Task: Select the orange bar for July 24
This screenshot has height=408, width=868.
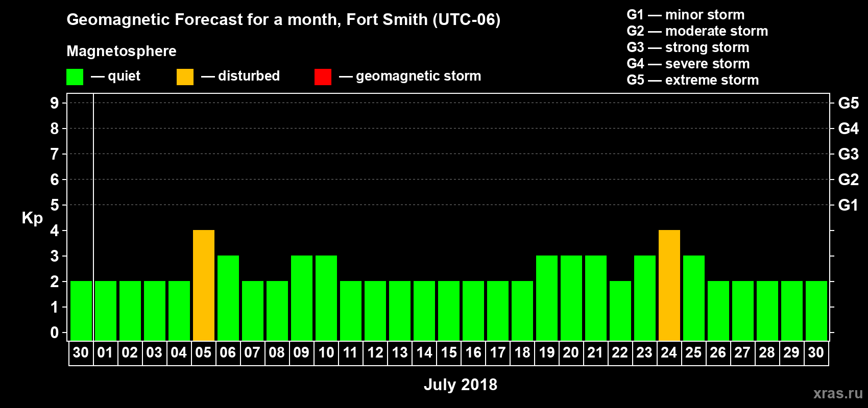Action: (669, 286)
